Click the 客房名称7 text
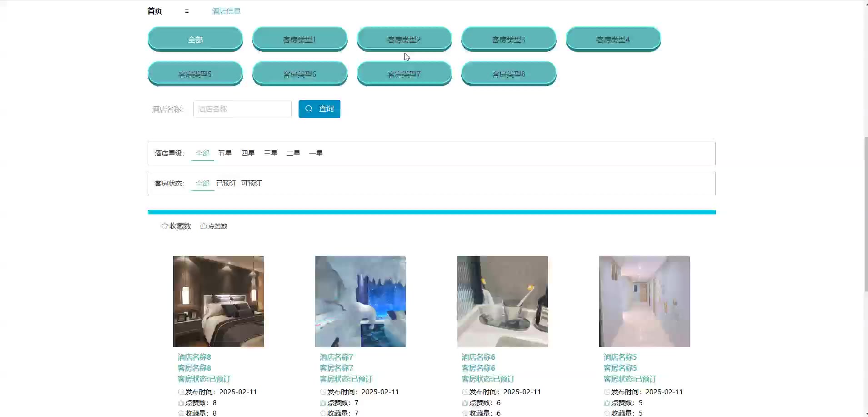 click(336, 368)
